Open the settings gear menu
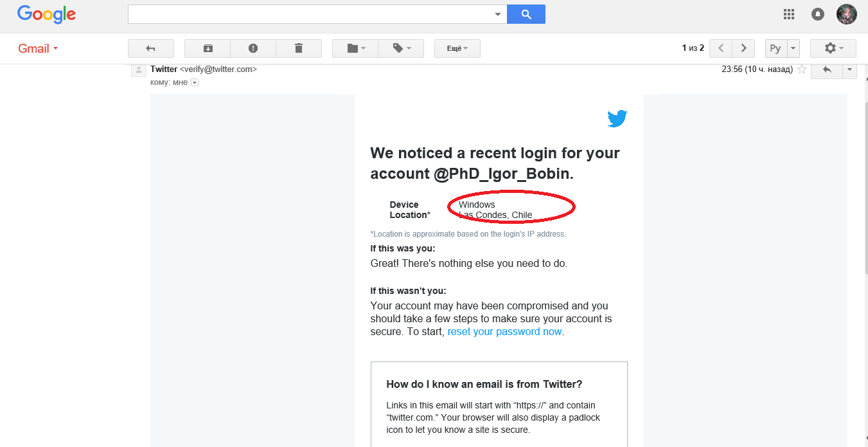868x447 pixels. 833,48
